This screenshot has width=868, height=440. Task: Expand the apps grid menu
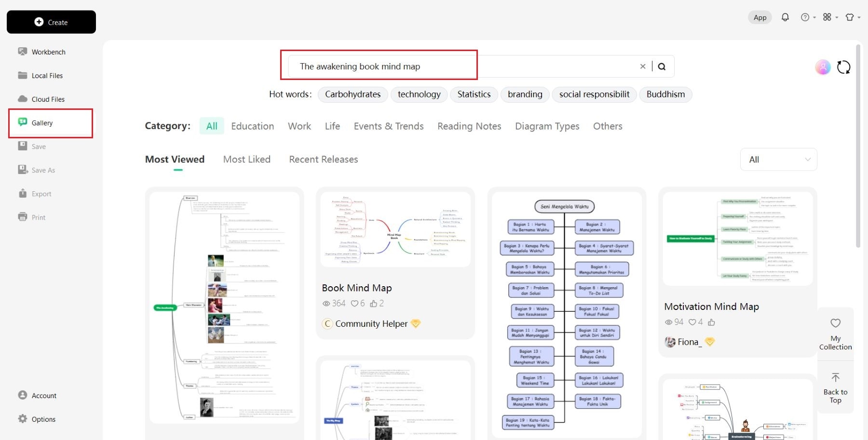(x=830, y=17)
